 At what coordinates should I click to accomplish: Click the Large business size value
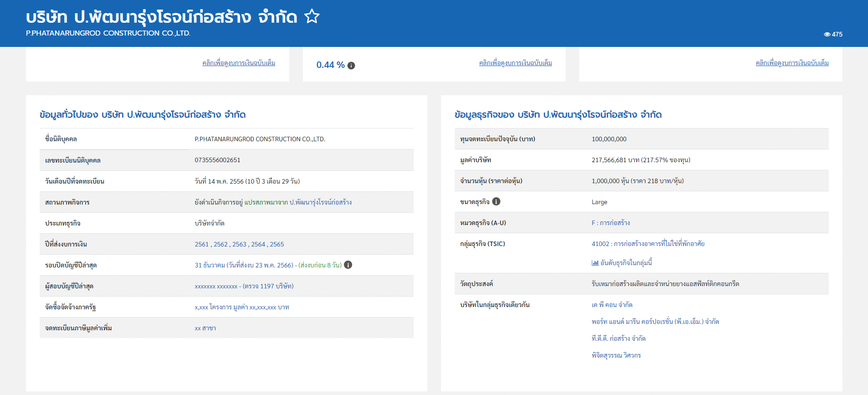pos(599,202)
